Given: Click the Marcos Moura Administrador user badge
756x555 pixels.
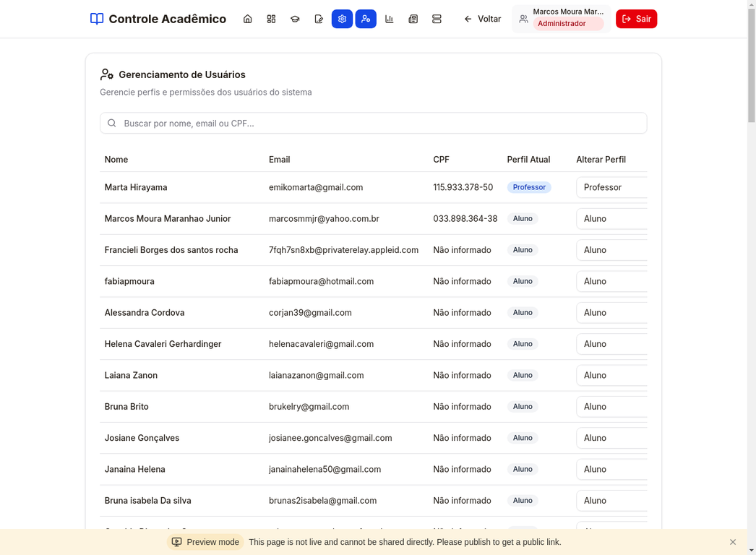Looking at the screenshot, I should (561, 19).
